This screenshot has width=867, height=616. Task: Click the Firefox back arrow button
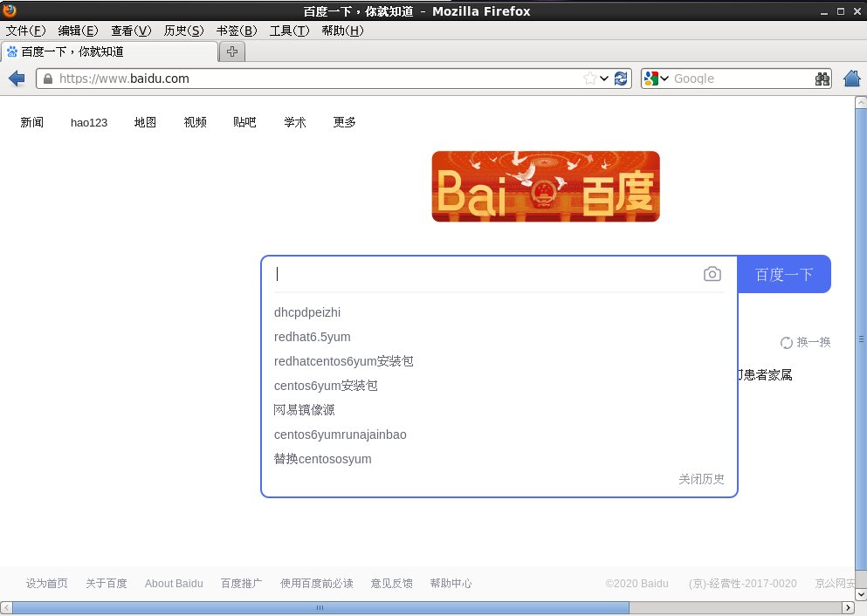click(x=17, y=79)
